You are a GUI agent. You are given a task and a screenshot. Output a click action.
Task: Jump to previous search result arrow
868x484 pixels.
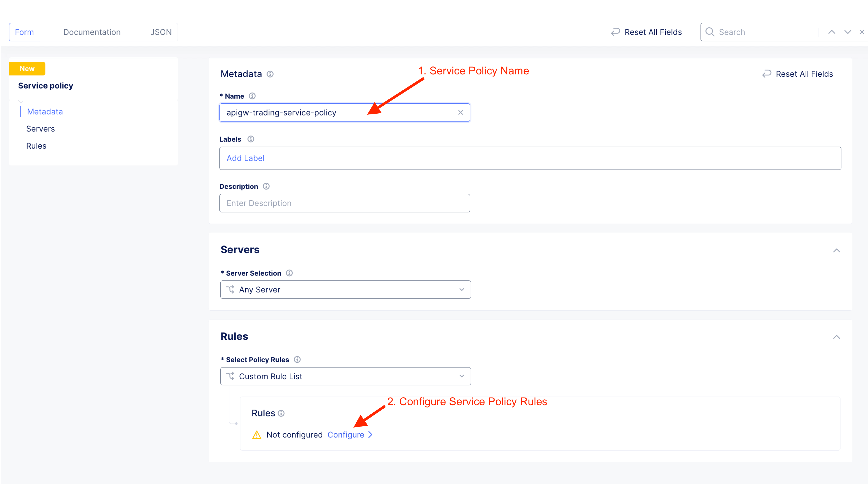tap(832, 32)
